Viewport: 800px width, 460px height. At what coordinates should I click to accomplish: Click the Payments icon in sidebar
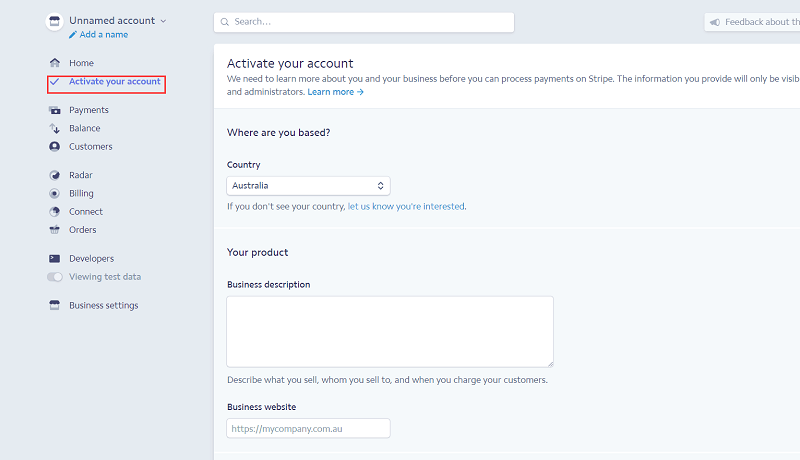(55, 110)
